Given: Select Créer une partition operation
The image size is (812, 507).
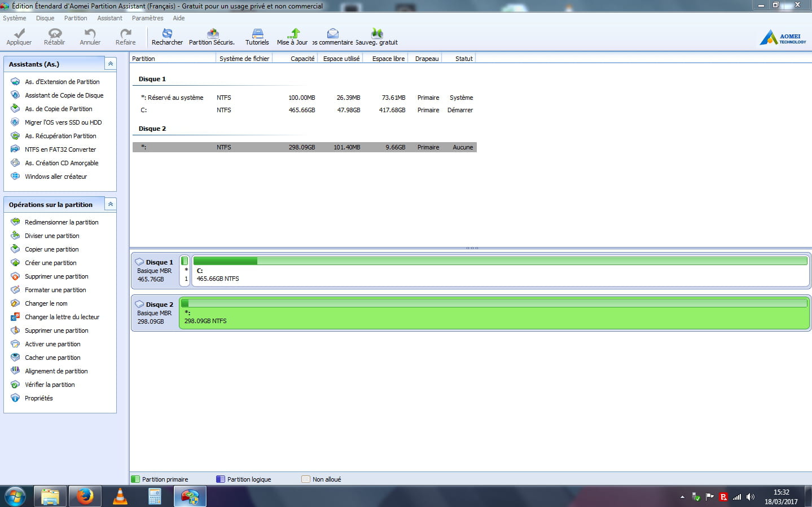Looking at the screenshot, I should 50,263.
